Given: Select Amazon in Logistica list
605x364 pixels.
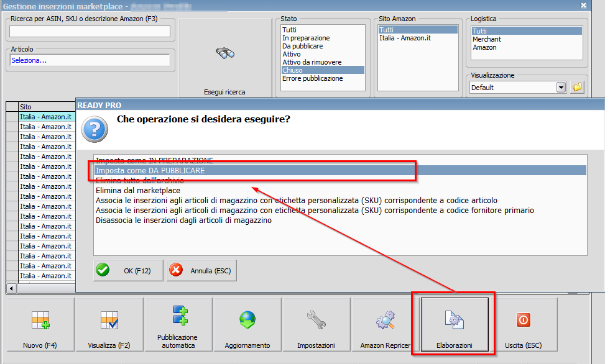Looking at the screenshot, I should click(527, 47).
